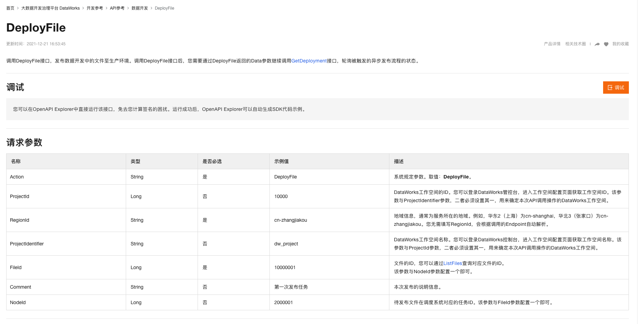The width and height of the screenshot is (644, 324).
Task: Click 产品详情 link
Action: click(x=552, y=44)
